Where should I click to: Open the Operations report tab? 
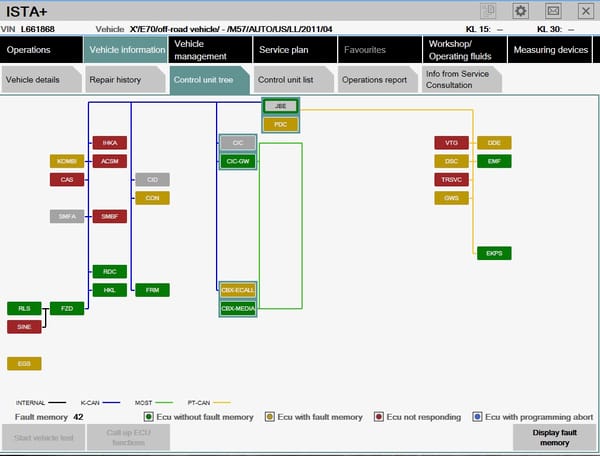[x=378, y=80]
